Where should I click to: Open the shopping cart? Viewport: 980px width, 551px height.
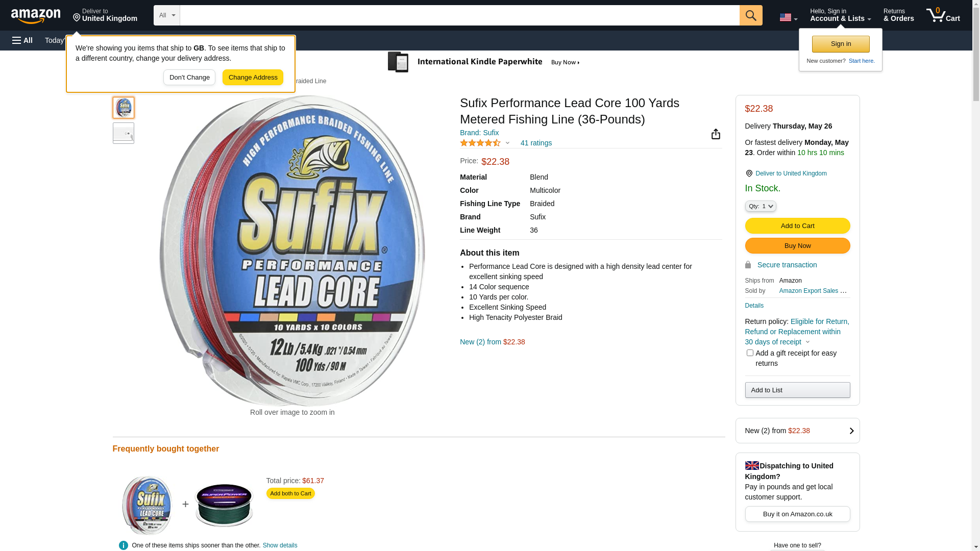943,15
